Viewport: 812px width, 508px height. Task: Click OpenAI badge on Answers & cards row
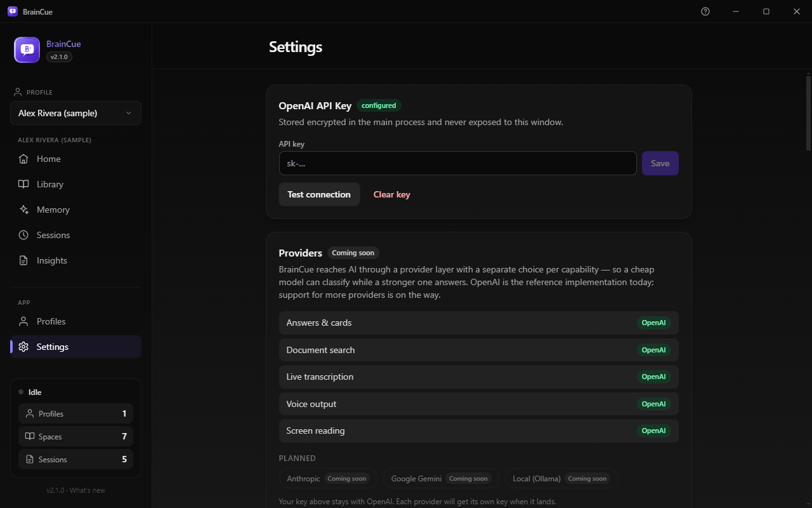[x=653, y=323]
